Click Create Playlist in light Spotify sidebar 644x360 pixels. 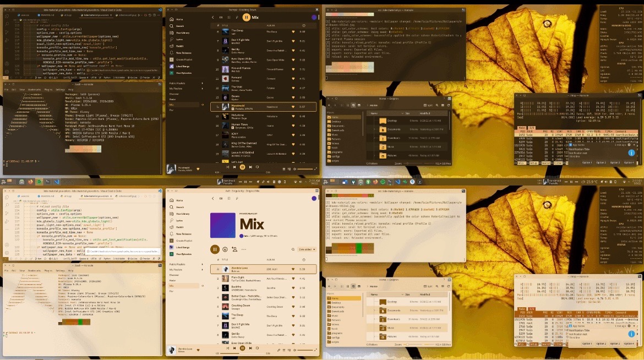point(181,241)
